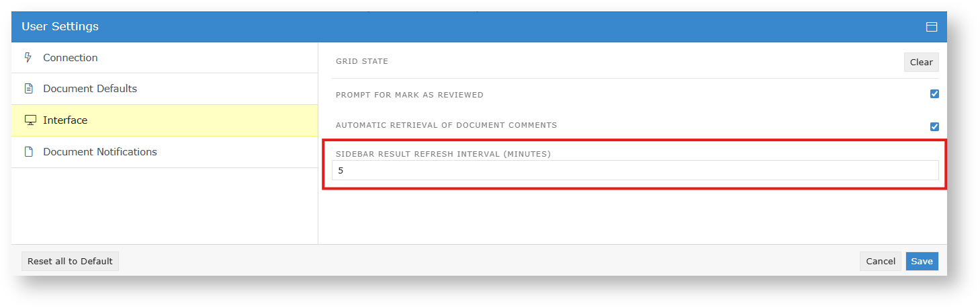Clear the saved grid state
The width and height of the screenshot is (980, 308).
(921, 63)
